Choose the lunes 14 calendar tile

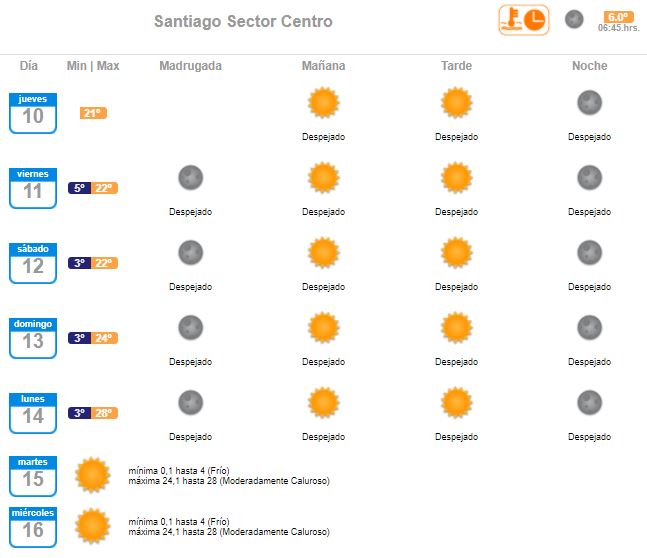[x=33, y=413]
